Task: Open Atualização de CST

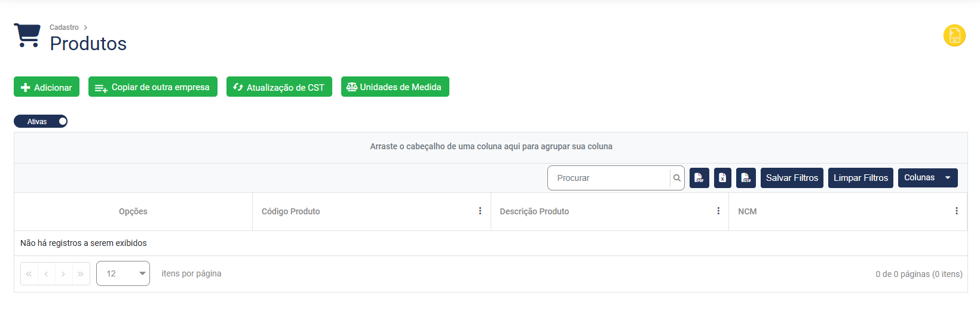Action: coord(279,87)
